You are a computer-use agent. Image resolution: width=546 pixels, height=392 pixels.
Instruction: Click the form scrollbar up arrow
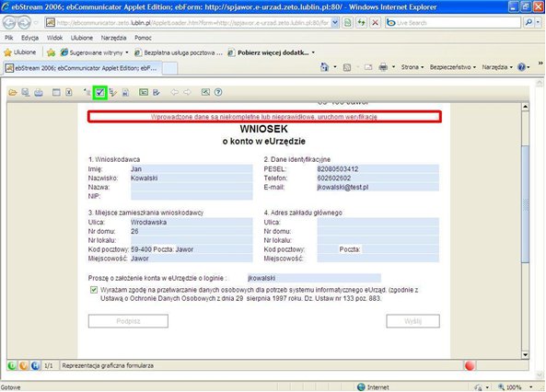pos(525,107)
